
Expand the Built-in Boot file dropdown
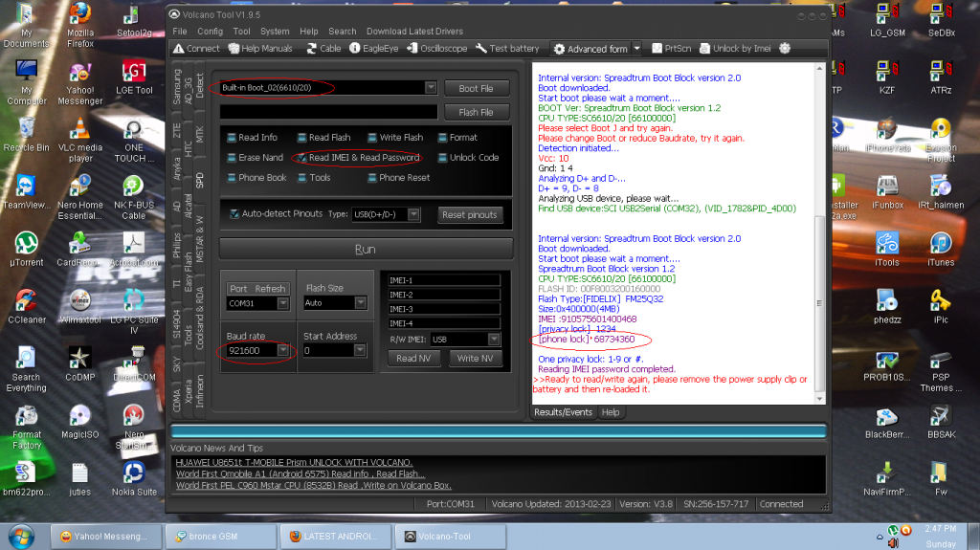tap(431, 87)
